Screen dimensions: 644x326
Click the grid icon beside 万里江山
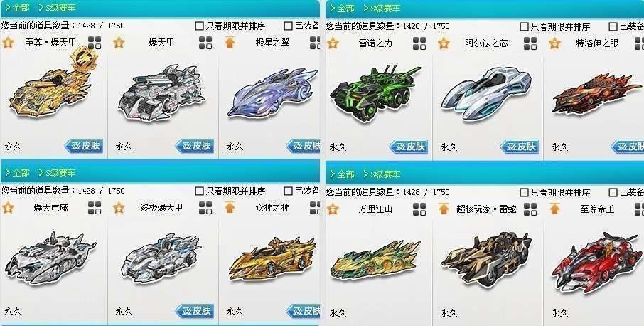[419, 209]
